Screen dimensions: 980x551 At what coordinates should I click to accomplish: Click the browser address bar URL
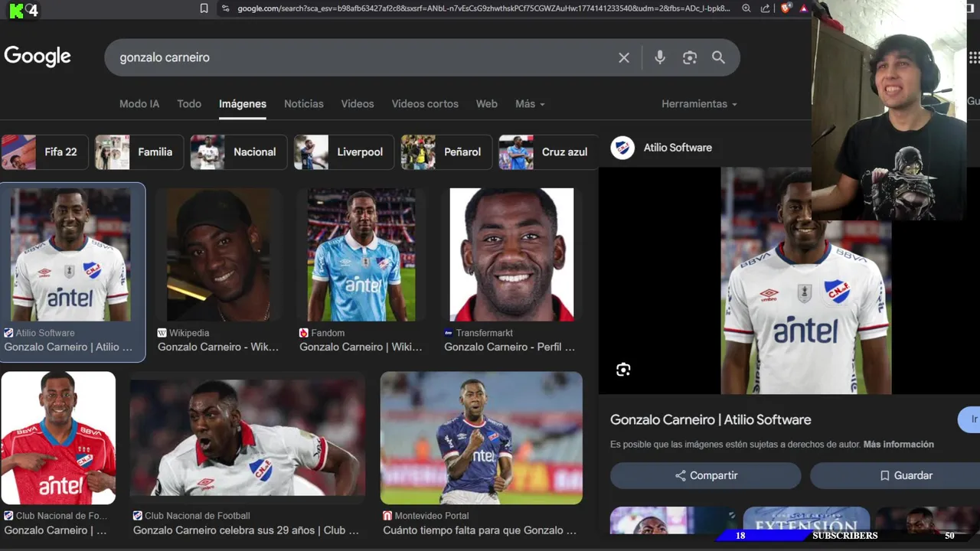(x=483, y=8)
